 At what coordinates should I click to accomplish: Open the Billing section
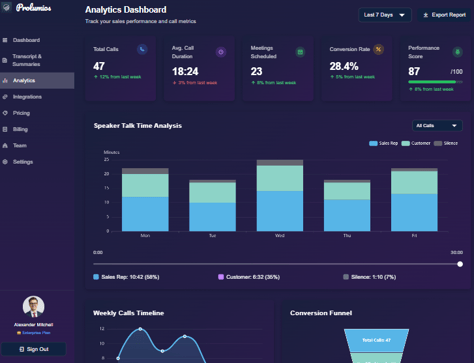[37, 129]
